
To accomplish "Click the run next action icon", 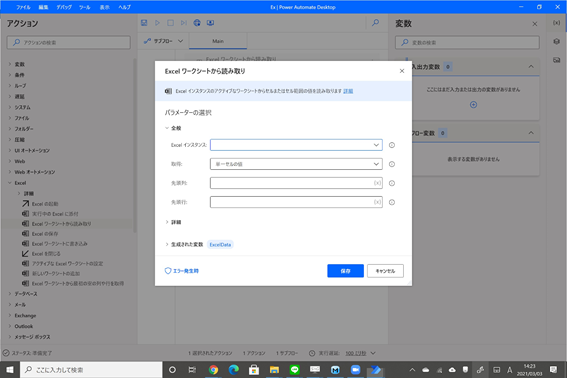I will tap(184, 23).
